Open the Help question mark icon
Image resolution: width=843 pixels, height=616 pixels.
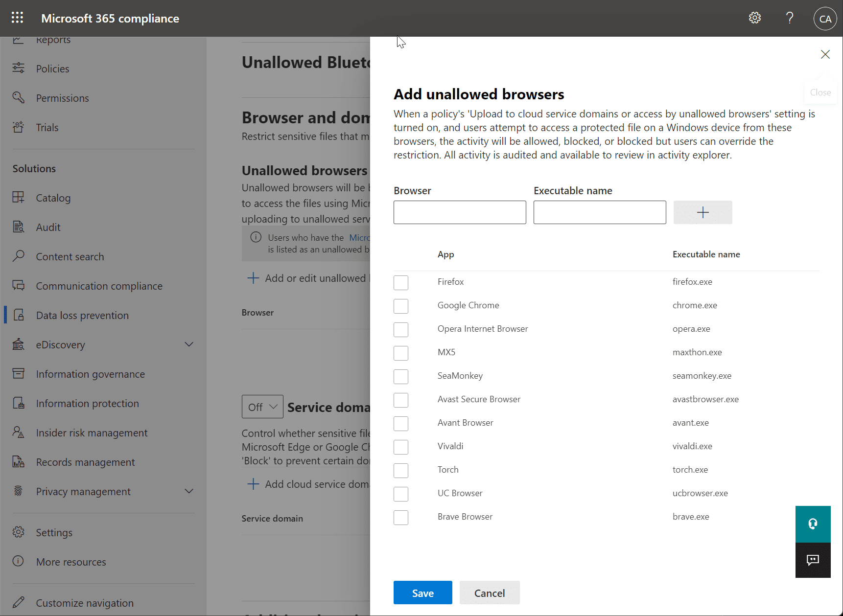point(789,18)
